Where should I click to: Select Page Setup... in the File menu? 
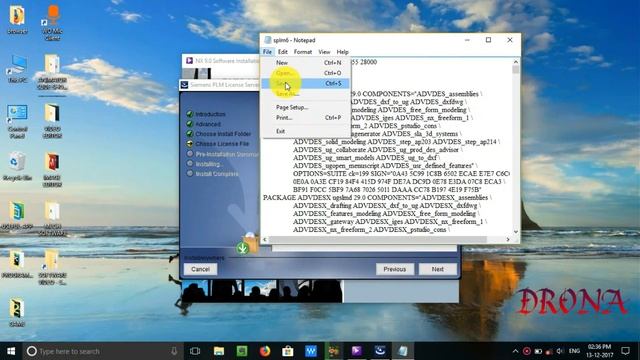[306, 107]
